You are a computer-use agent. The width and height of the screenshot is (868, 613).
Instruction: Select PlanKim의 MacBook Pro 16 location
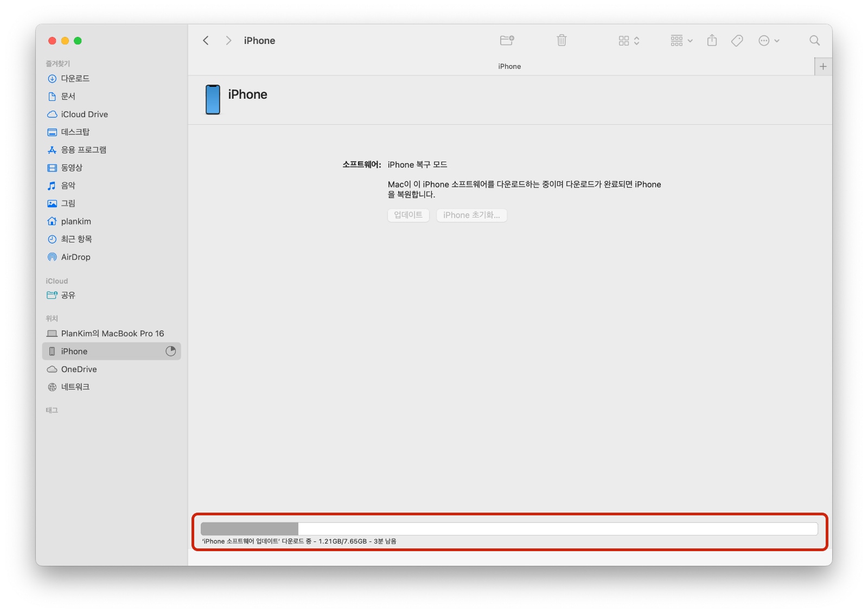pyautogui.click(x=111, y=334)
